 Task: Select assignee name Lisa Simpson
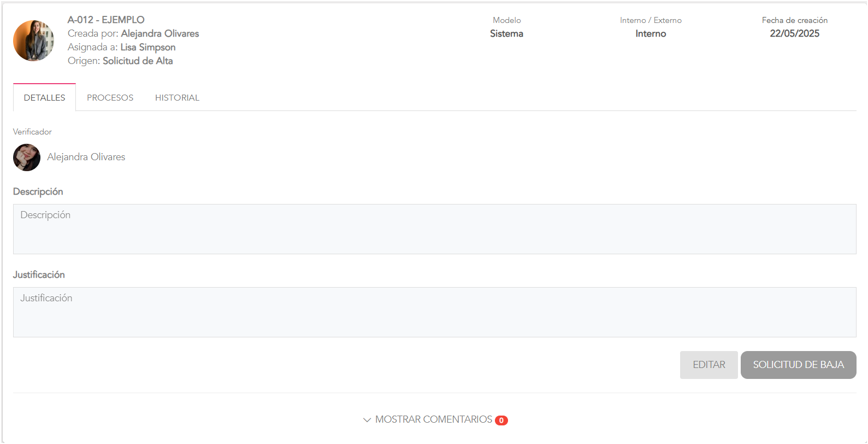(x=147, y=48)
